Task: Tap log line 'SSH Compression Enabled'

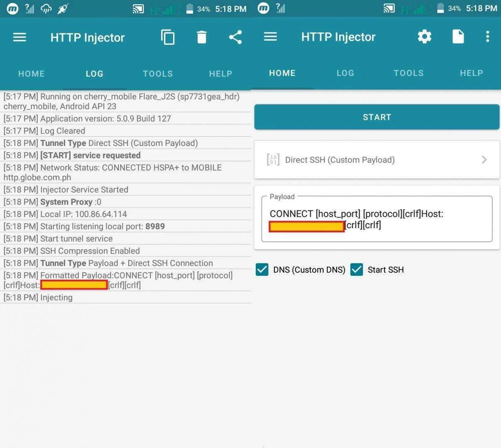Action: [x=125, y=251]
